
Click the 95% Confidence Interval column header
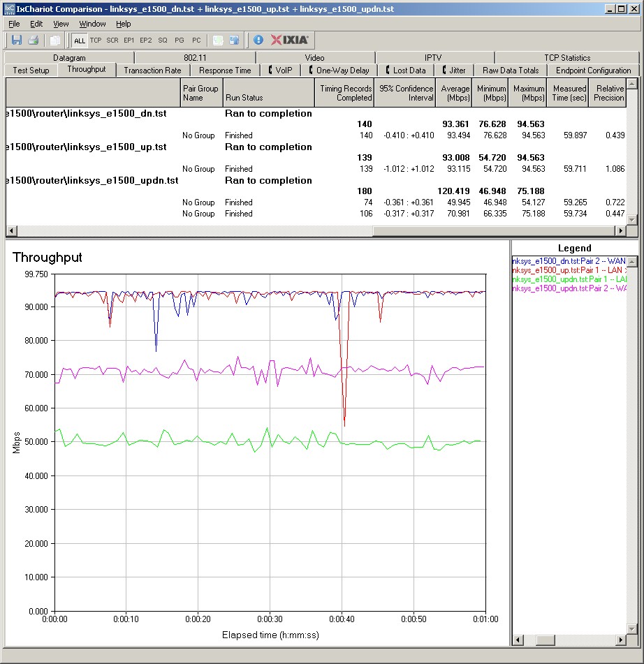[405, 93]
